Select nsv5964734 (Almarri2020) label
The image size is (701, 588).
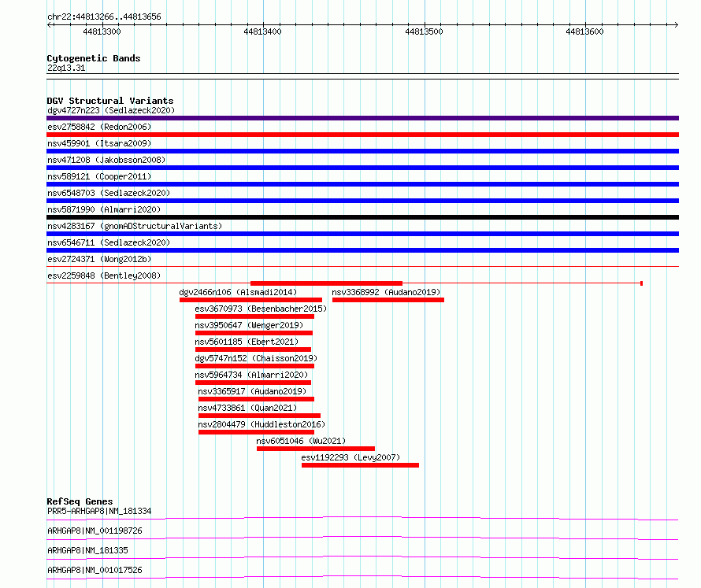(251, 375)
